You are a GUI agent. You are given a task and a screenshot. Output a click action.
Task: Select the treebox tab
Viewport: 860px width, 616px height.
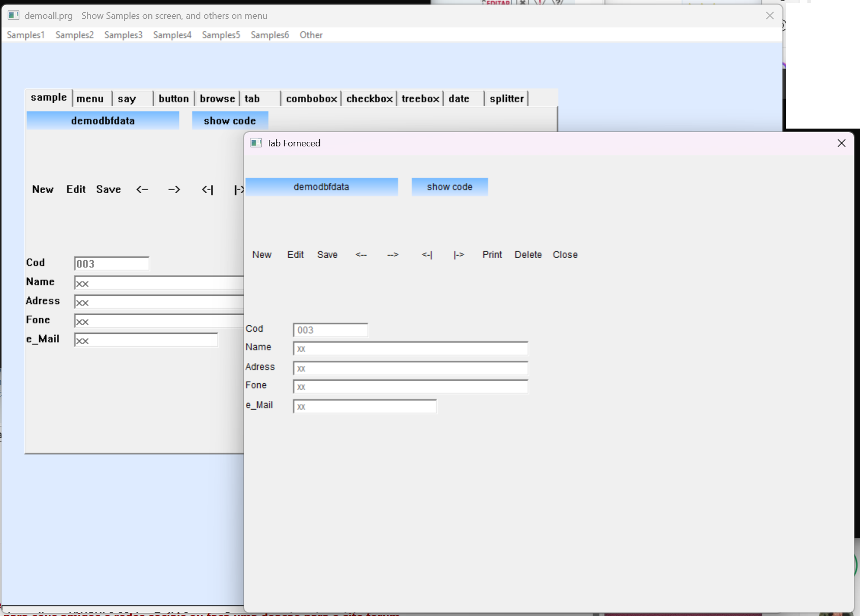point(420,99)
